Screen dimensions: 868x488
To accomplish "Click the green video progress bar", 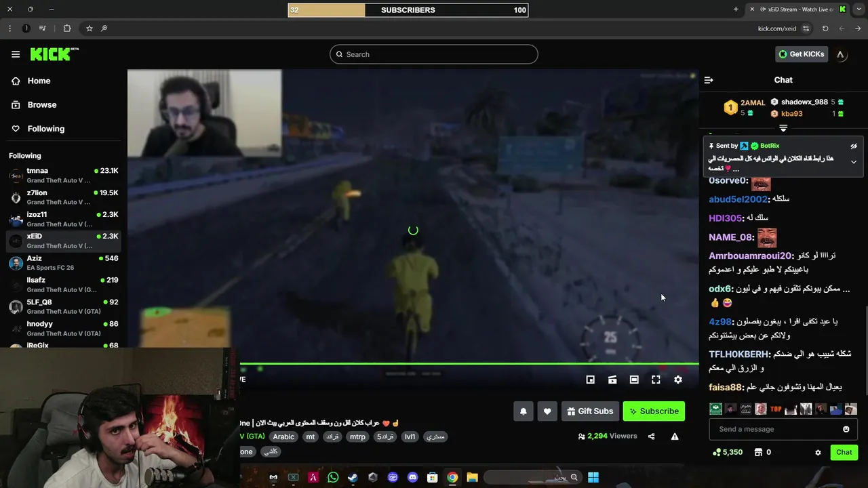I will click(x=469, y=364).
